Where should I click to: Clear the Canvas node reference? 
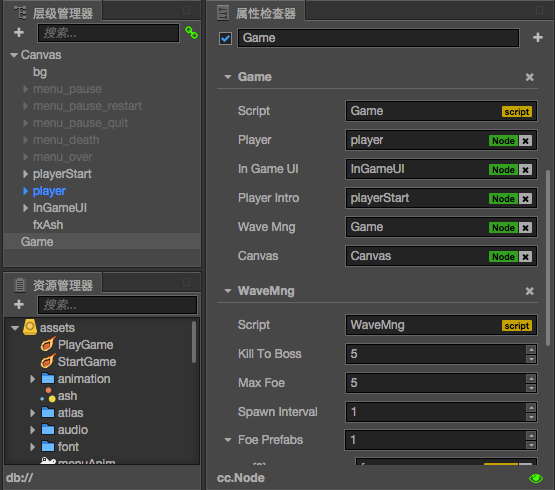[526, 257]
